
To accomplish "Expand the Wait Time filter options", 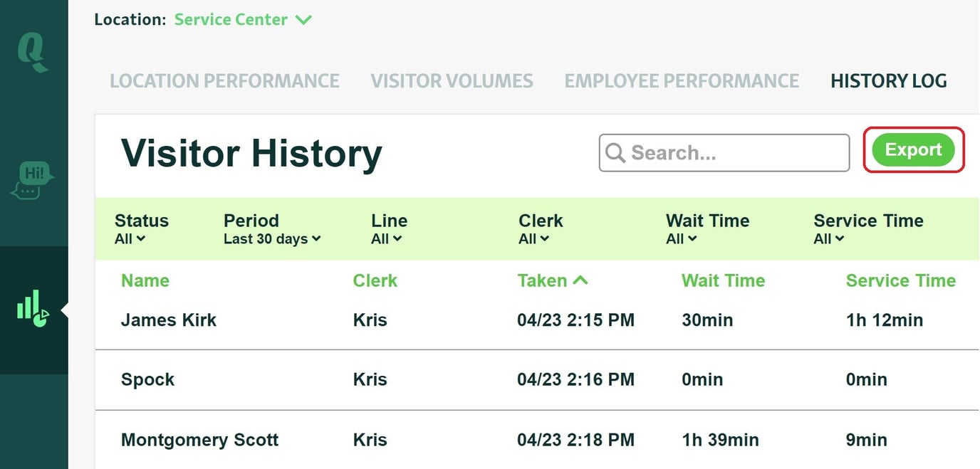I will coord(680,239).
